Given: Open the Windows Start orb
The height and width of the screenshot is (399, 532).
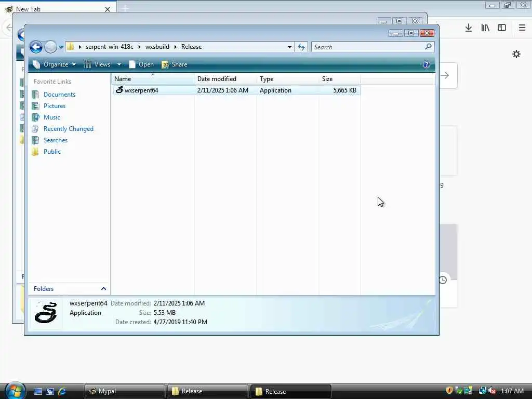Looking at the screenshot, I should point(15,390).
